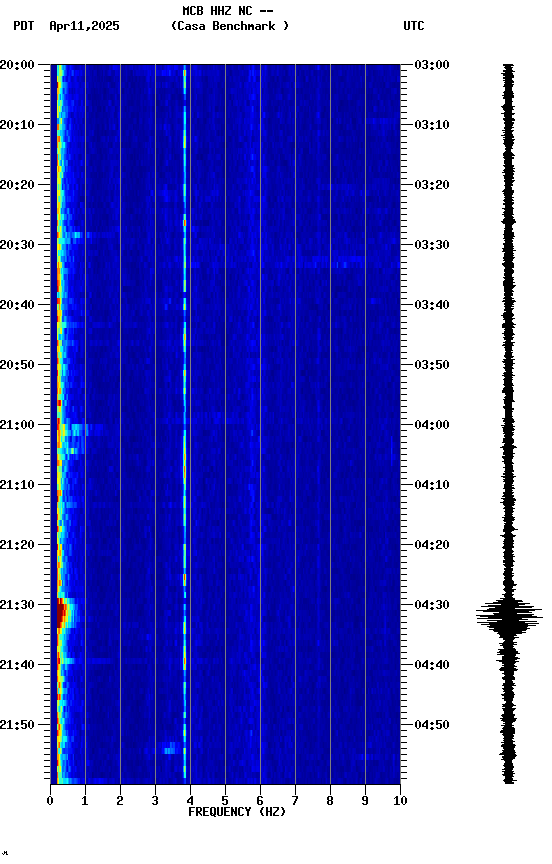
Task: Click the '04:10' UTC time label
Action: [x=432, y=485]
